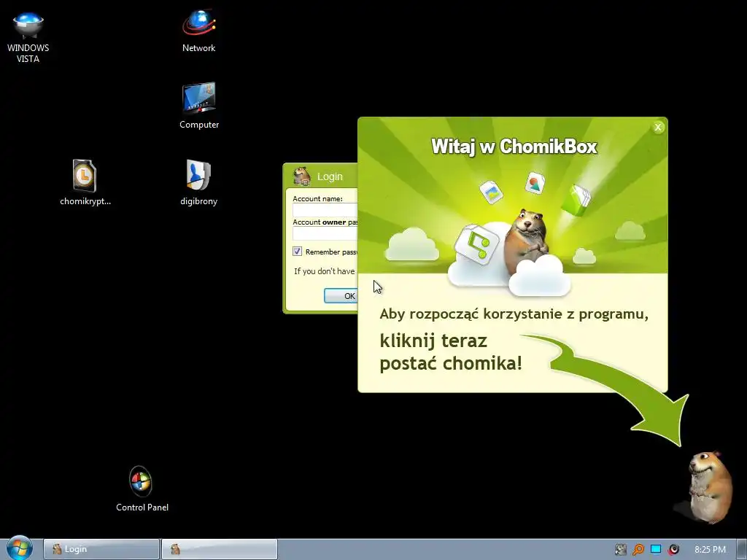Click the hamster character on the desktop
747x560 pixels.
(x=709, y=486)
